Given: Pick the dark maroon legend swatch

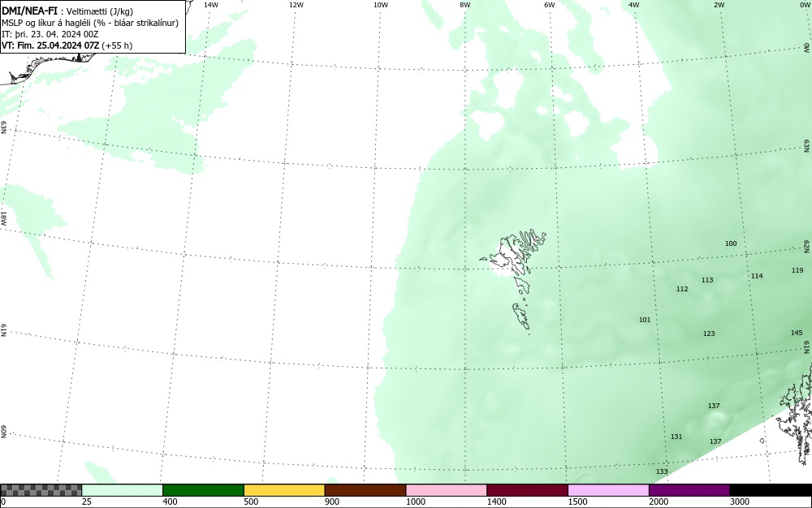Looking at the screenshot, I should (527, 490).
